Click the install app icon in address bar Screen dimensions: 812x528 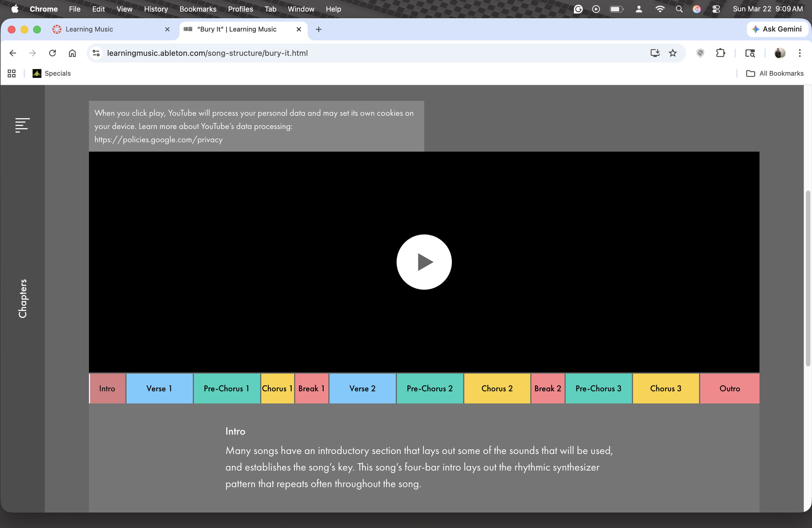coord(654,53)
